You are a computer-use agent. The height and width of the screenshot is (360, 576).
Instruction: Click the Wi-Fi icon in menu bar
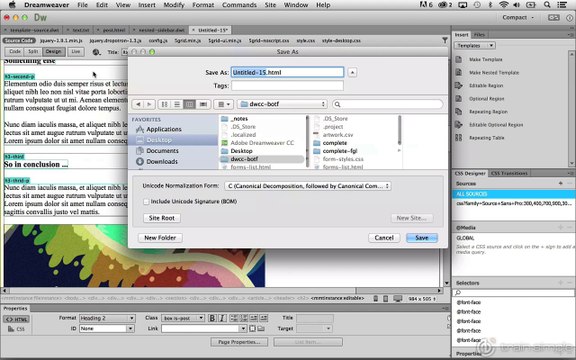pyautogui.click(x=503, y=5)
